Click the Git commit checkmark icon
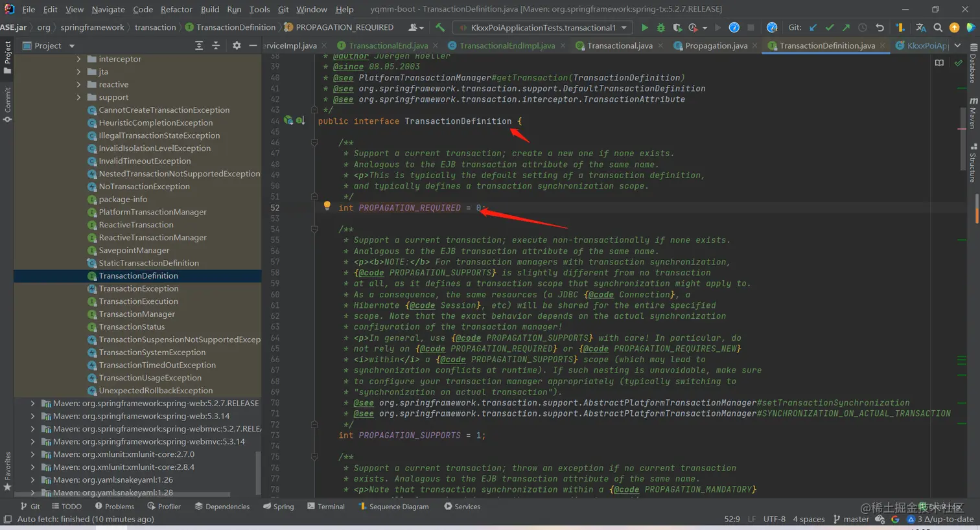The width and height of the screenshot is (980, 530). point(830,28)
